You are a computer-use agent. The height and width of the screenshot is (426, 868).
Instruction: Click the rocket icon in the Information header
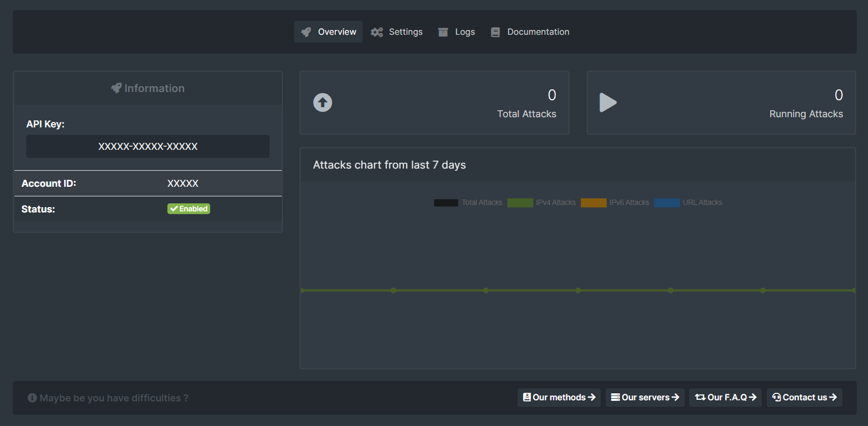coord(116,88)
